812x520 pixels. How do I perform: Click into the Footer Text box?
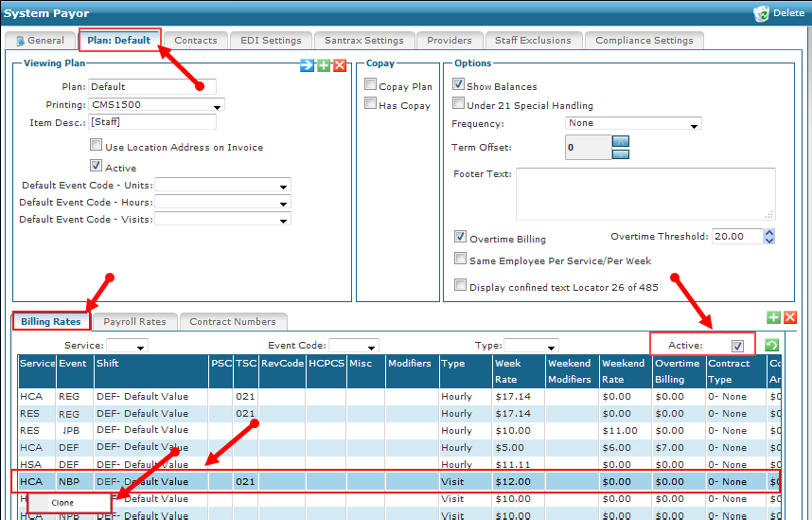(644, 193)
